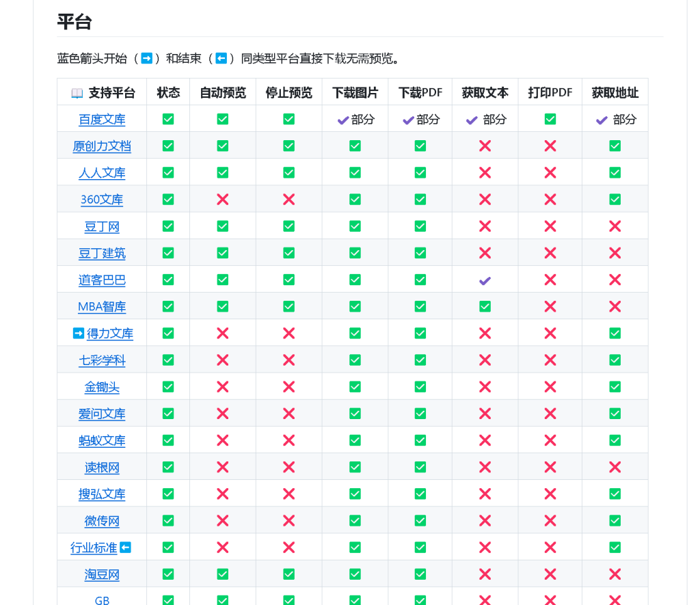
Task: Click the green check in 七彩学科 下载图片 cell
Action: pos(355,360)
